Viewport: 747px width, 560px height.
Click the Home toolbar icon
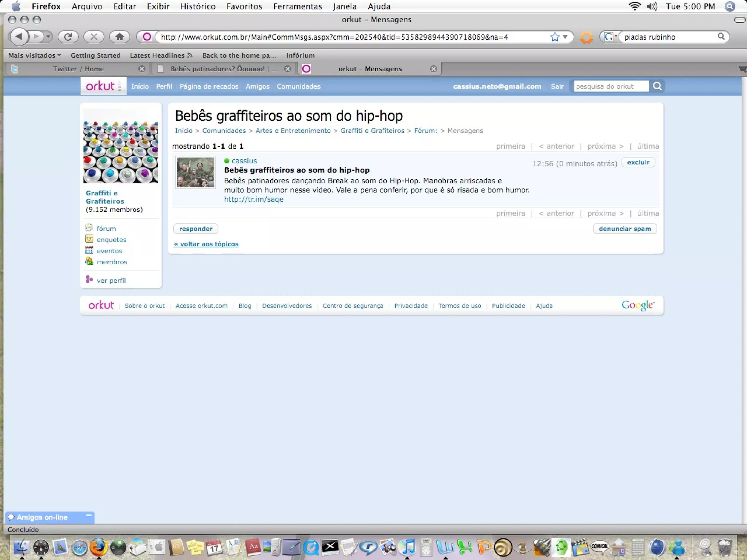pyautogui.click(x=119, y=36)
